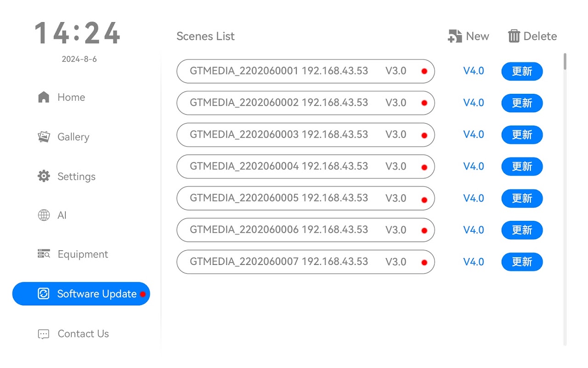The width and height of the screenshot is (588, 368).
Task: Click the Gallery pictures icon
Action: [x=44, y=137]
